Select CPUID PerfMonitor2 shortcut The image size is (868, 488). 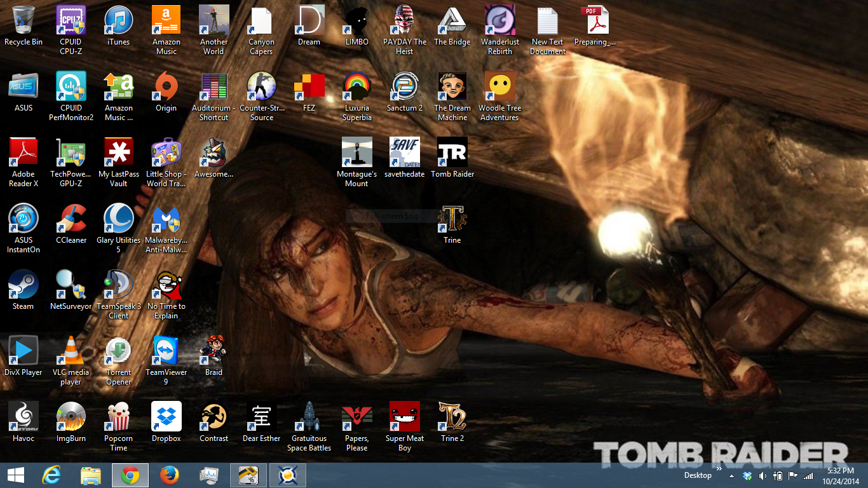click(71, 86)
